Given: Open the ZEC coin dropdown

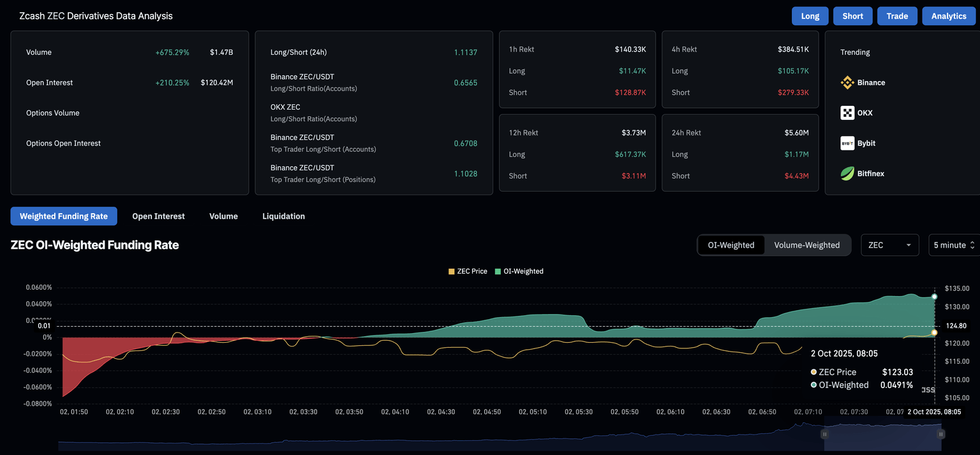Looking at the screenshot, I should pyautogui.click(x=889, y=245).
